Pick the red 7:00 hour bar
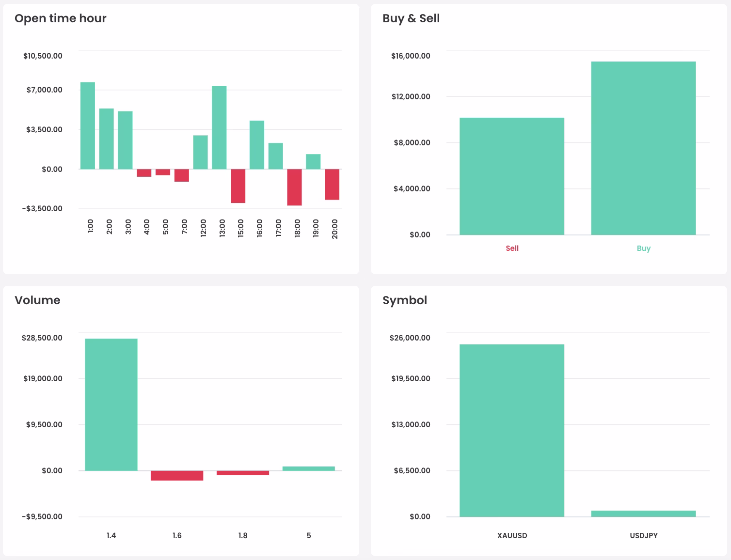 coord(182,175)
